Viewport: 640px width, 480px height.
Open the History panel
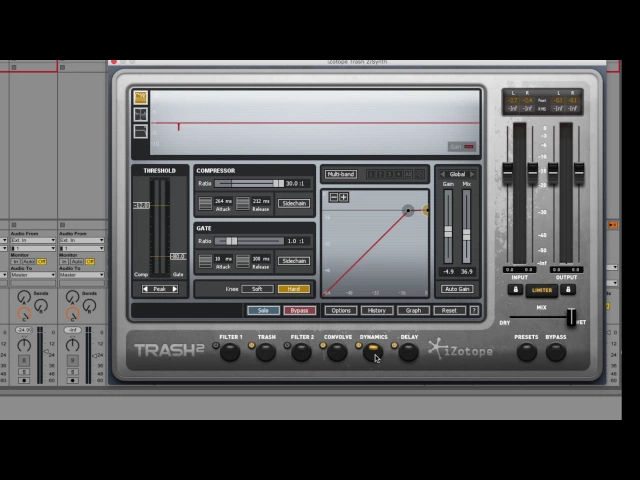[377, 311]
